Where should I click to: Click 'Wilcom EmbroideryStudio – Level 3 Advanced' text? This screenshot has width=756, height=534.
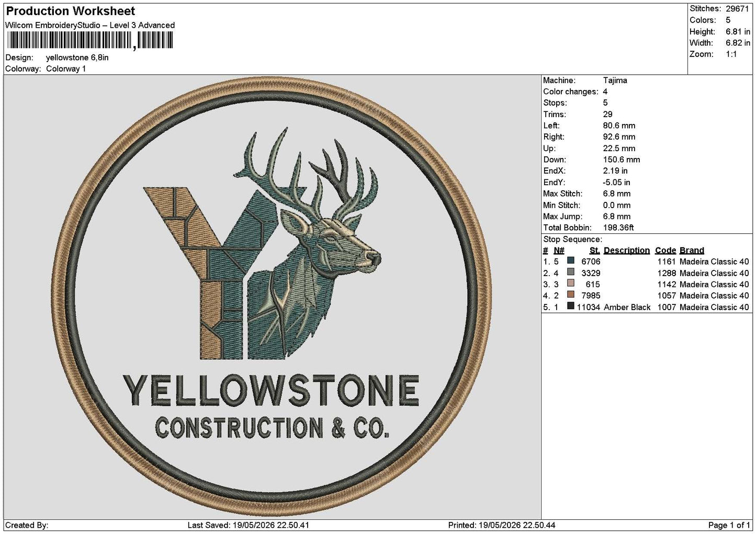[x=90, y=25]
